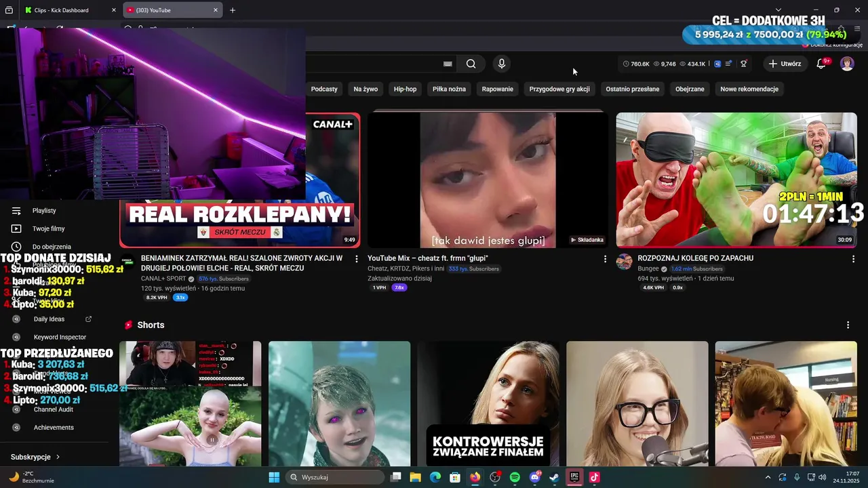The height and width of the screenshot is (488, 868).
Task: Open Keyword Inspector in the sidebar
Action: [x=60, y=337]
